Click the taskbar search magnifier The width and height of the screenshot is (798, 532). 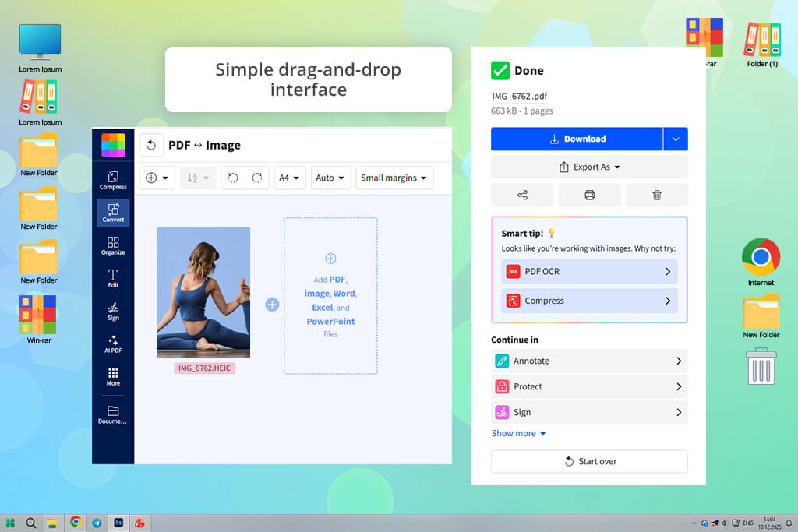[x=31, y=523]
